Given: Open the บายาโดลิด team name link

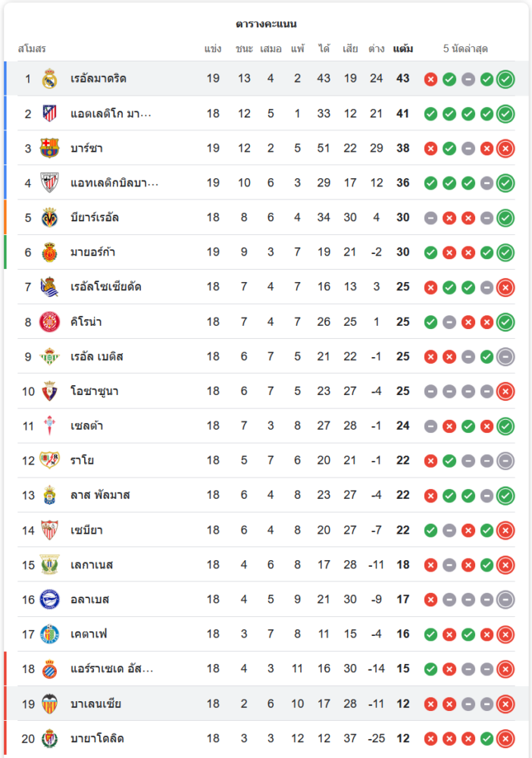Looking at the screenshot, I should [97, 738].
